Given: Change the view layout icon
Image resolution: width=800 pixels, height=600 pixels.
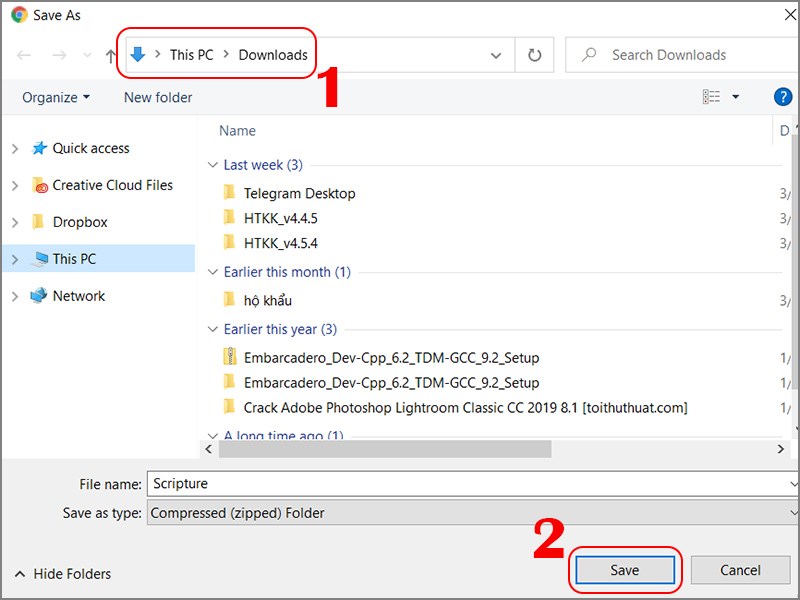Looking at the screenshot, I should tap(711, 96).
